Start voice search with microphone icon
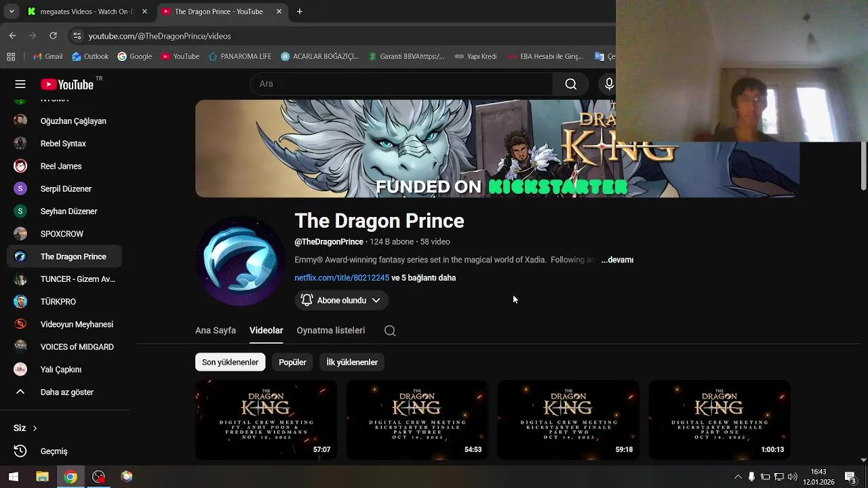This screenshot has width=868, height=488. pos(608,84)
